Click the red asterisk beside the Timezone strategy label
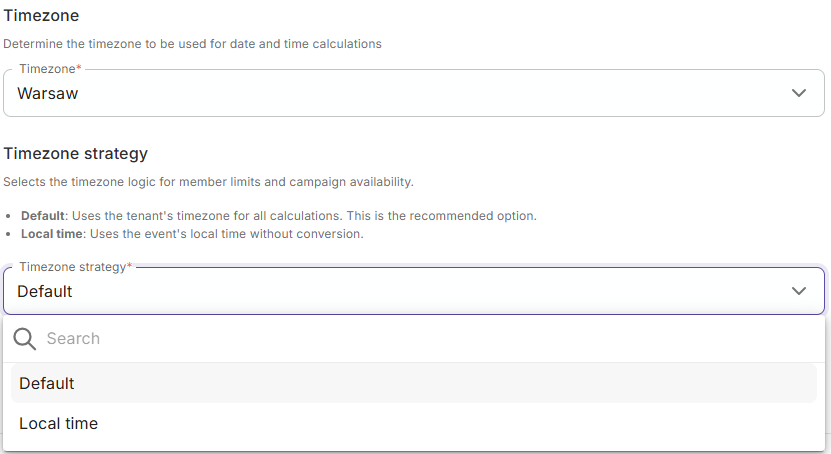 (129, 267)
